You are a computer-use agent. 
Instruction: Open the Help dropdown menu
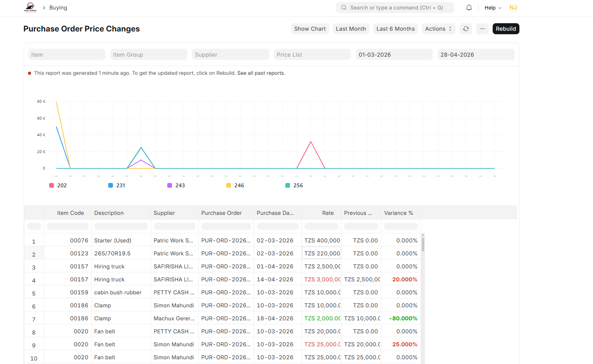(x=493, y=7)
